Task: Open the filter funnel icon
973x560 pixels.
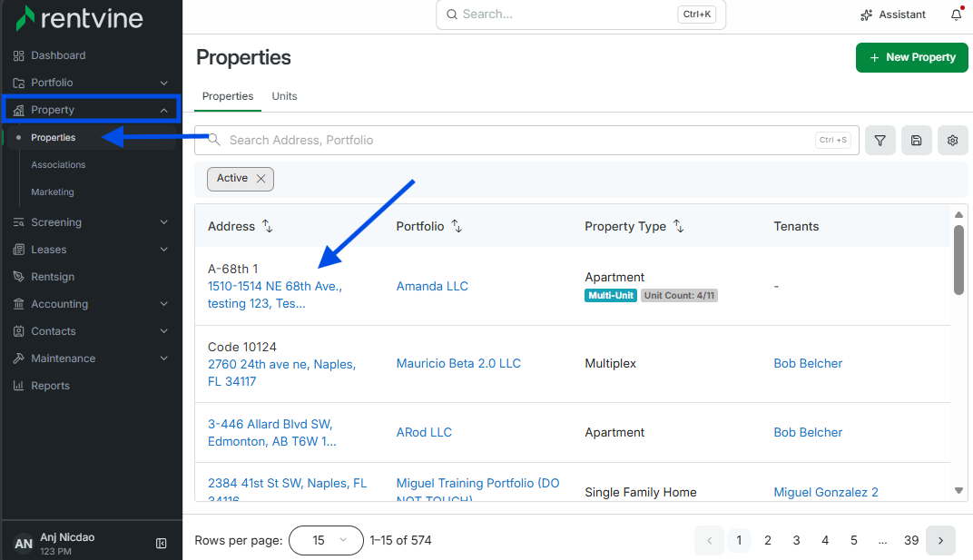Action: point(880,141)
